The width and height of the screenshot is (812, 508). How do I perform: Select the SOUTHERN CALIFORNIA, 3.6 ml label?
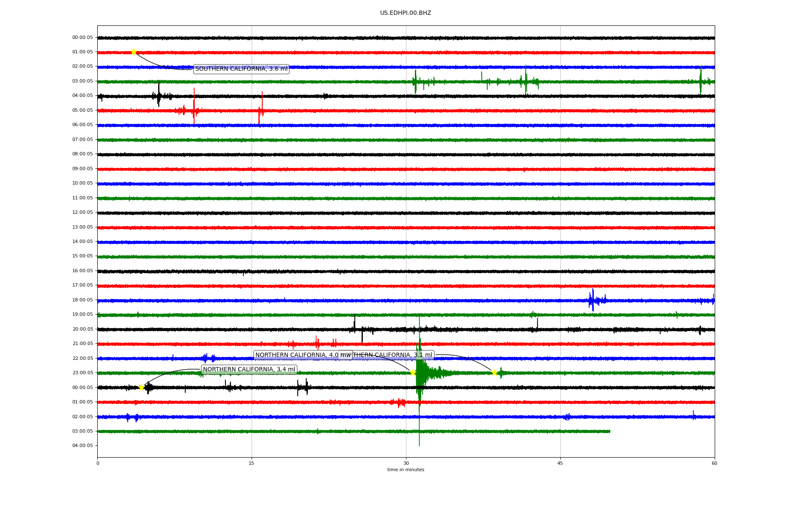point(241,69)
